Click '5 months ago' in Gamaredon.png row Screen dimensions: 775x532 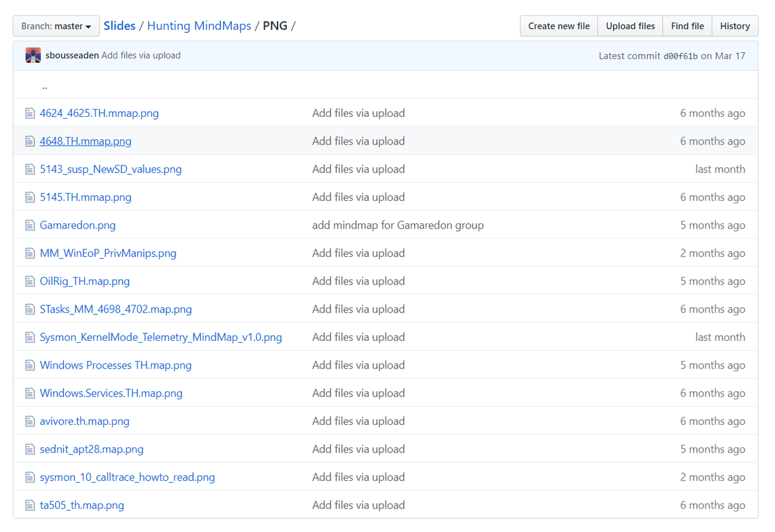tap(712, 225)
